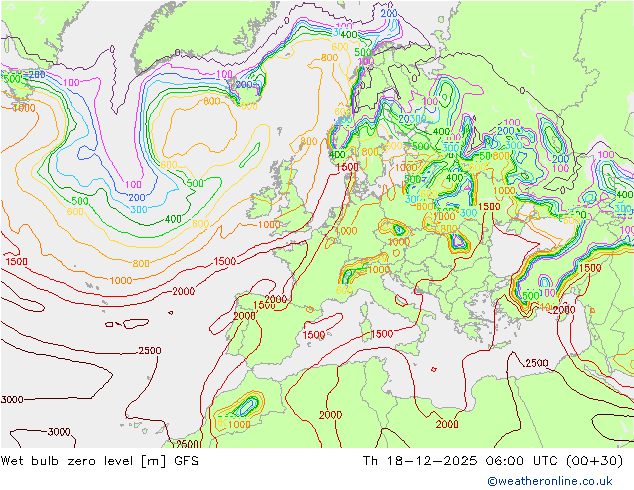Click the 2500 label on the Atlantic west of Iberia
Viewport: 634px width, 490px height.
150,351
